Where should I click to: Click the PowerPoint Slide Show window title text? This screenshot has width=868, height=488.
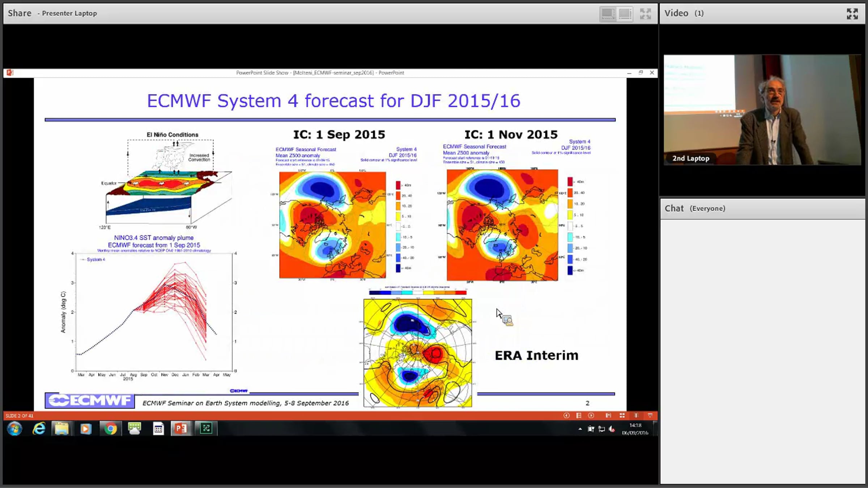(x=320, y=73)
